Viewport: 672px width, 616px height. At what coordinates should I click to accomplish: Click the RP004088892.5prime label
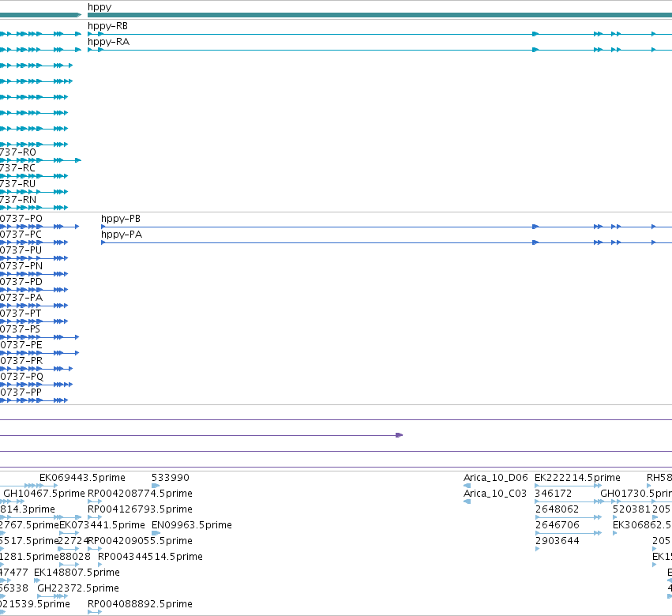click(140, 605)
